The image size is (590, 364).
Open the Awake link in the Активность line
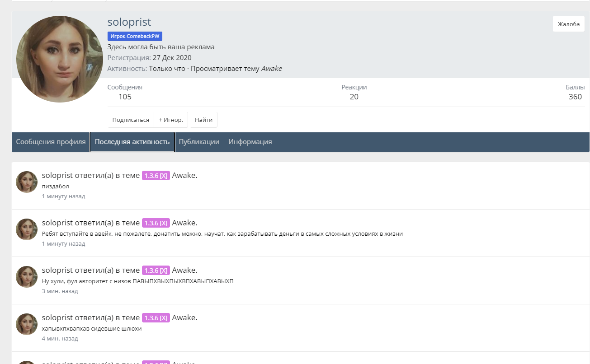click(272, 69)
